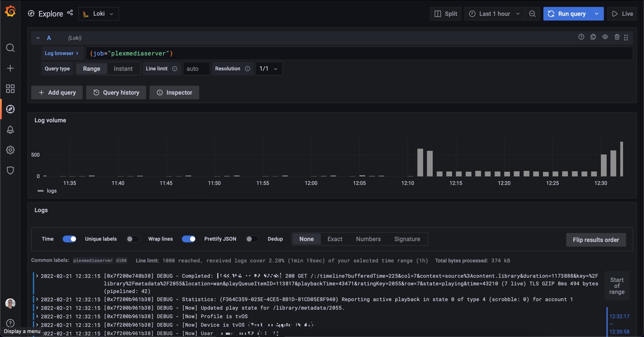Click the zoom out magnifier near time picker
Screen dimensions: 644x337
point(532,13)
